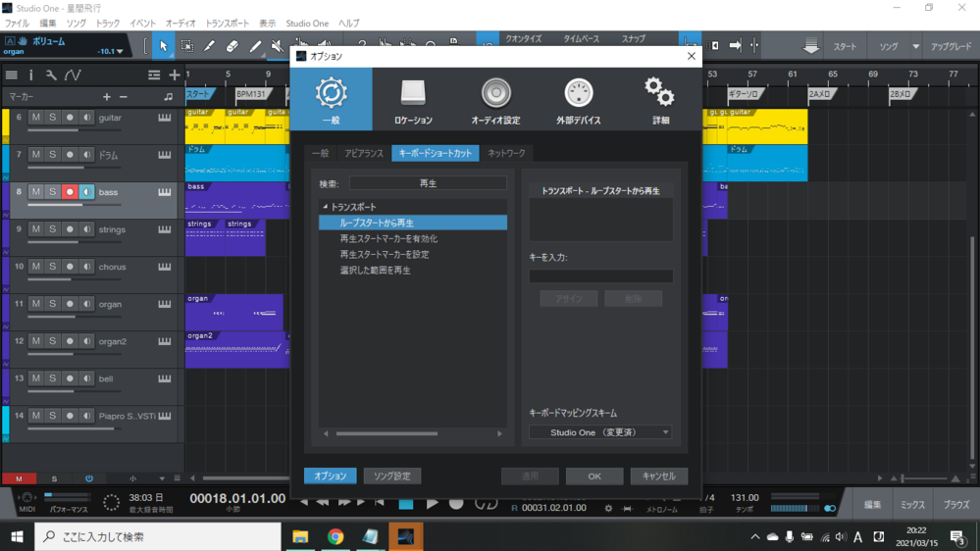
Task: Open the 外部デバイス knob category
Action: pos(578,100)
